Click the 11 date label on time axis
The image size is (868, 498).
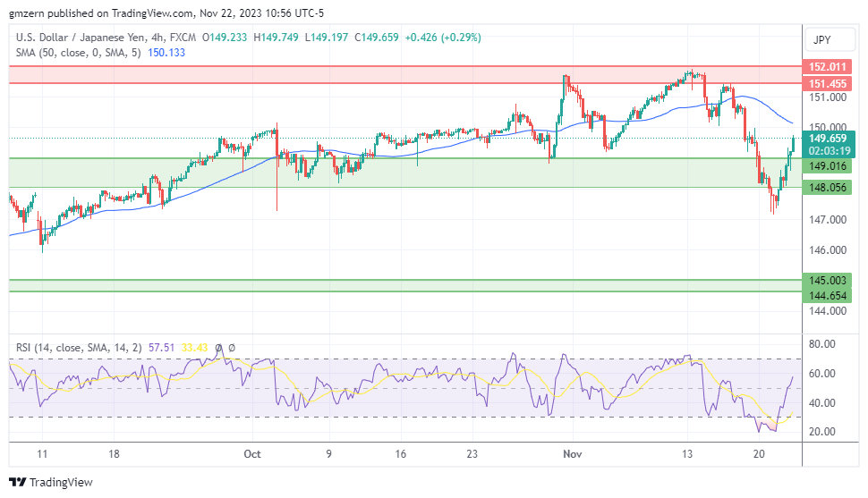click(x=42, y=454)
